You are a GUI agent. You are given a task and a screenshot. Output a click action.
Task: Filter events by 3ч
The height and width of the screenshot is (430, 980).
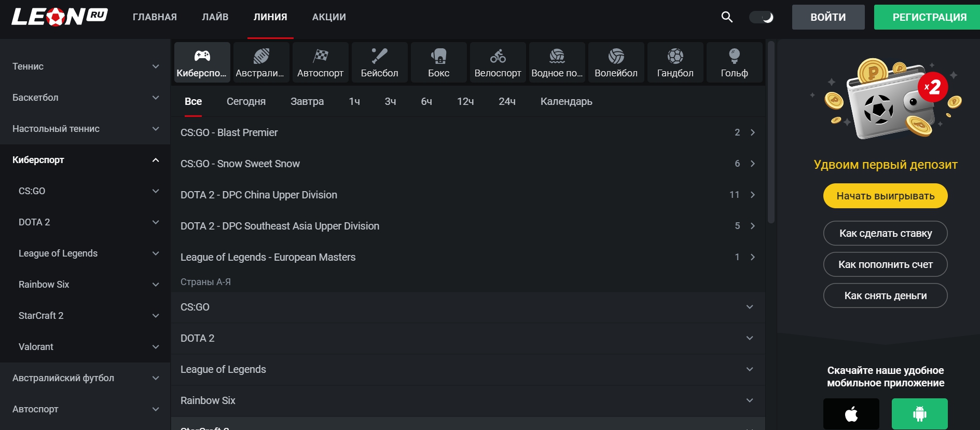(x=390, y=101)
